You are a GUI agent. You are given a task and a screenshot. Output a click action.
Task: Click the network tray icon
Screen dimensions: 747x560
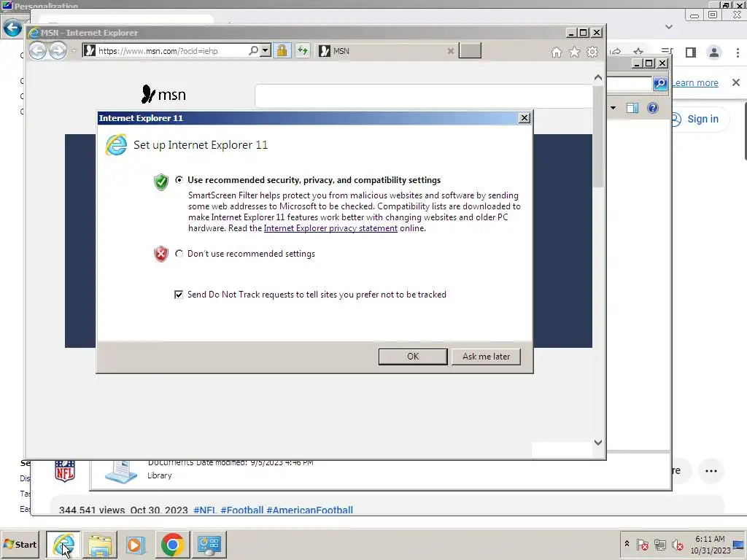[x=659, y=544]
